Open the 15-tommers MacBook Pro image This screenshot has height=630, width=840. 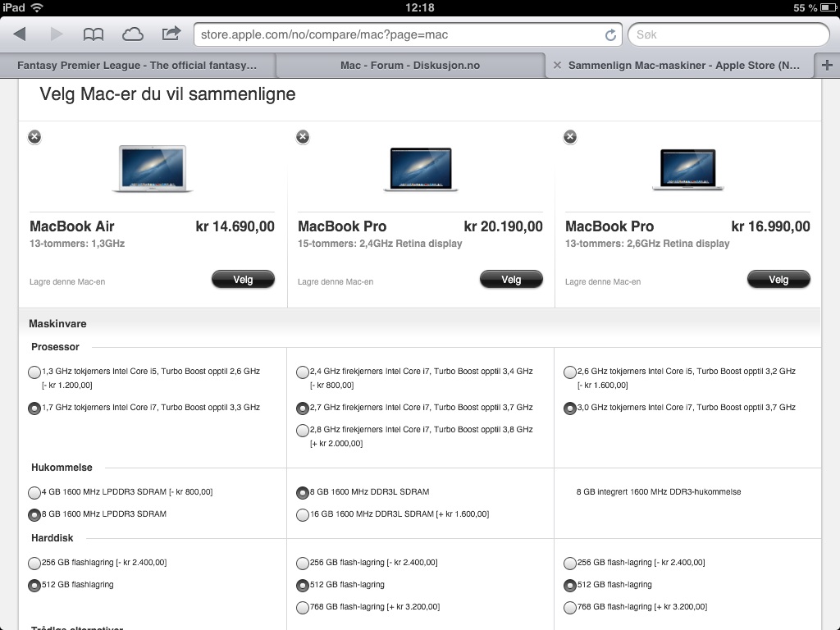click(x=421, y=169)
